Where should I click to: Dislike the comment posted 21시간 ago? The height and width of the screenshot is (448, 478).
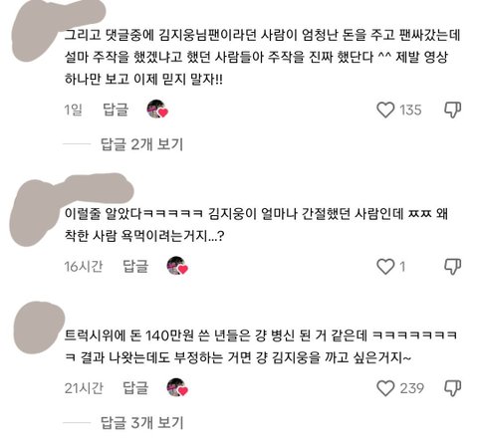point(453,388)
